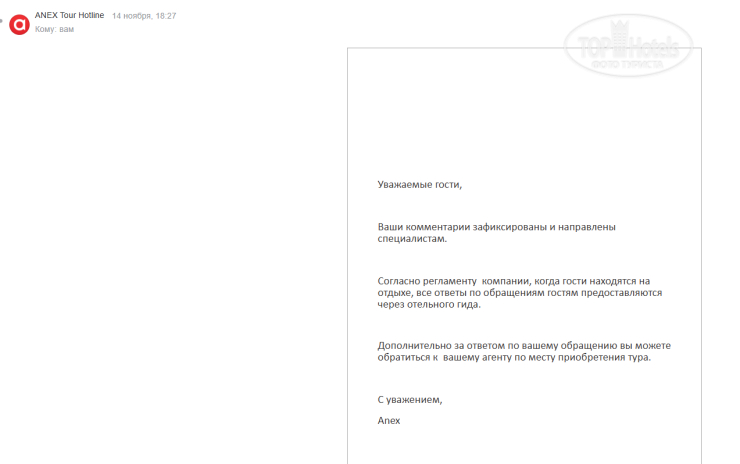Click the Anex signature text
The height and width of the screenshot is (464, 740).
388,421
